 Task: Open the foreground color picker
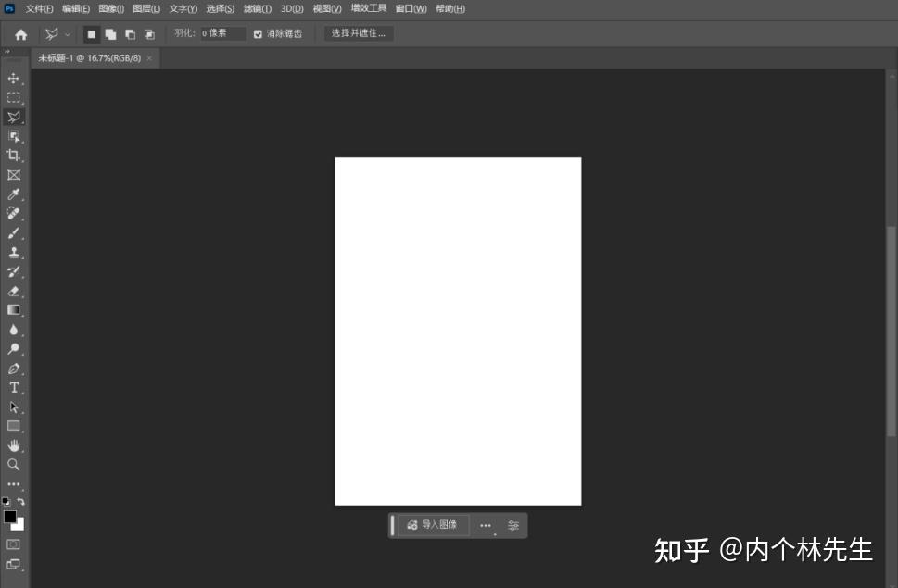point(8,516)
